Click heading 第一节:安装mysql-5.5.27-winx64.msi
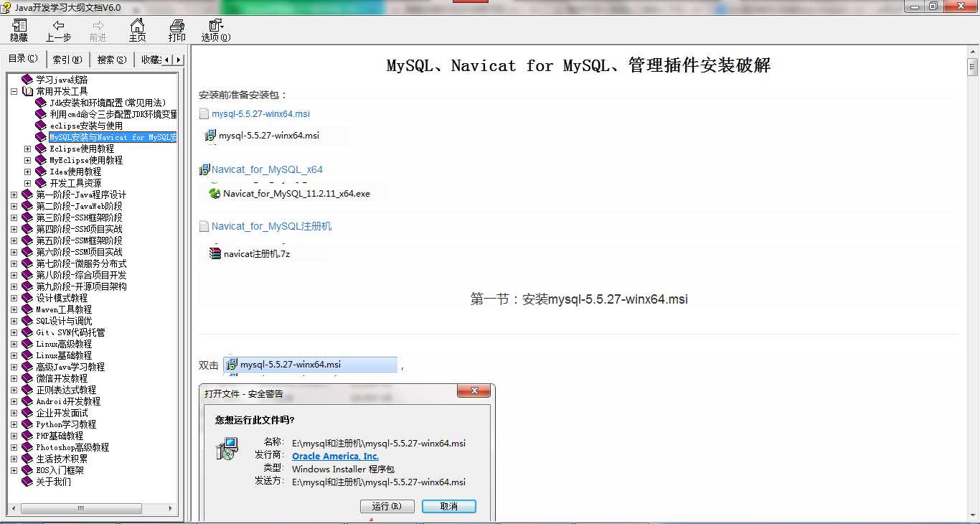The image size is (980, 524). (x=579, y=299)
